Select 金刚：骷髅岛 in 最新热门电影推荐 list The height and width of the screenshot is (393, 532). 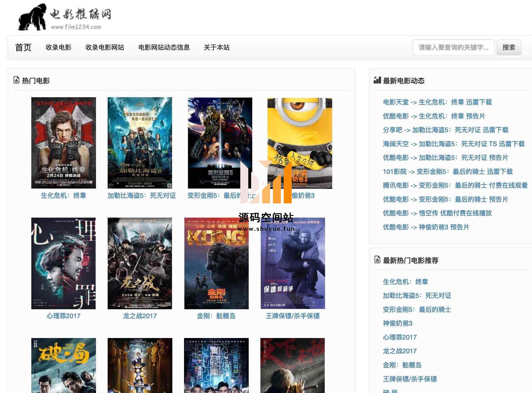pos(402,365)
